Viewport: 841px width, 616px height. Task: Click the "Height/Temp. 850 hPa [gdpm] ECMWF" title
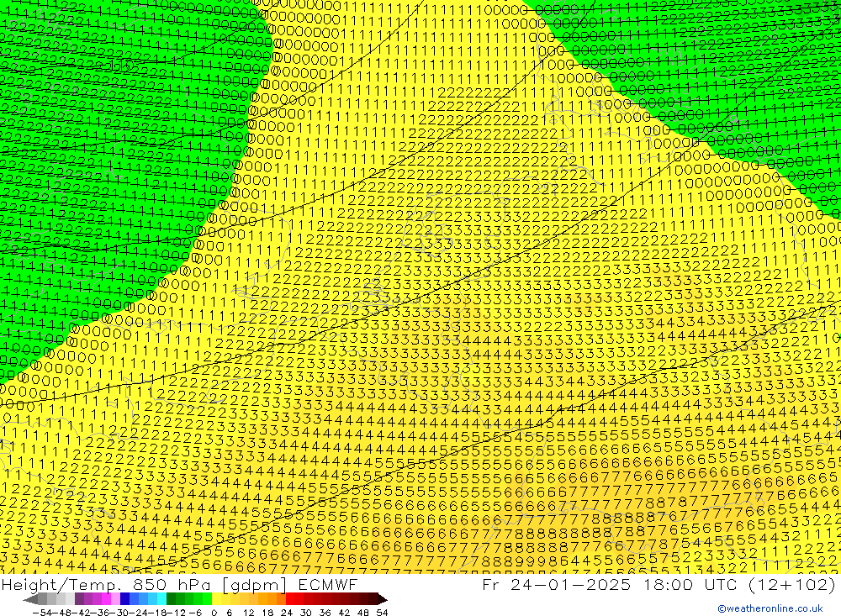[x=179, y=584]
